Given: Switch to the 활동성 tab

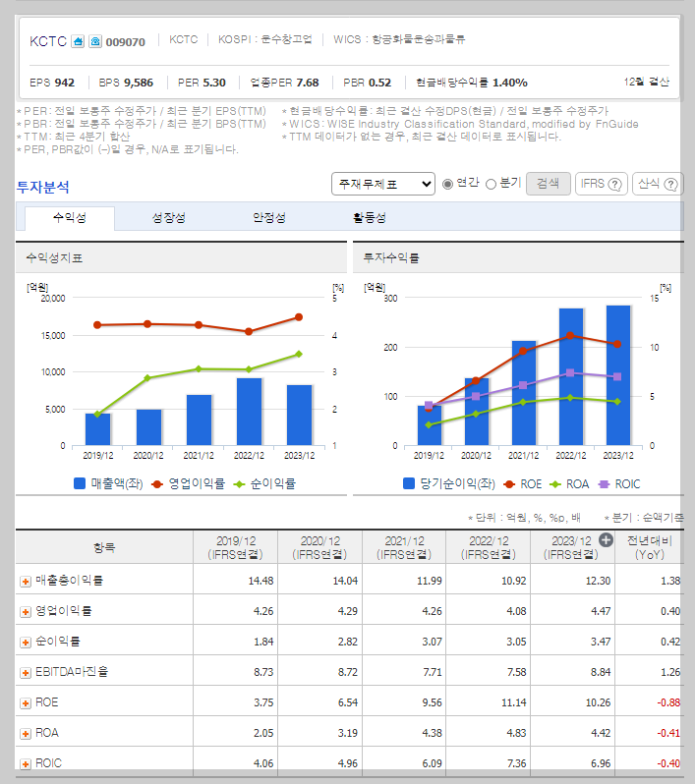Looking at the screenshot, I should [370, 217].
